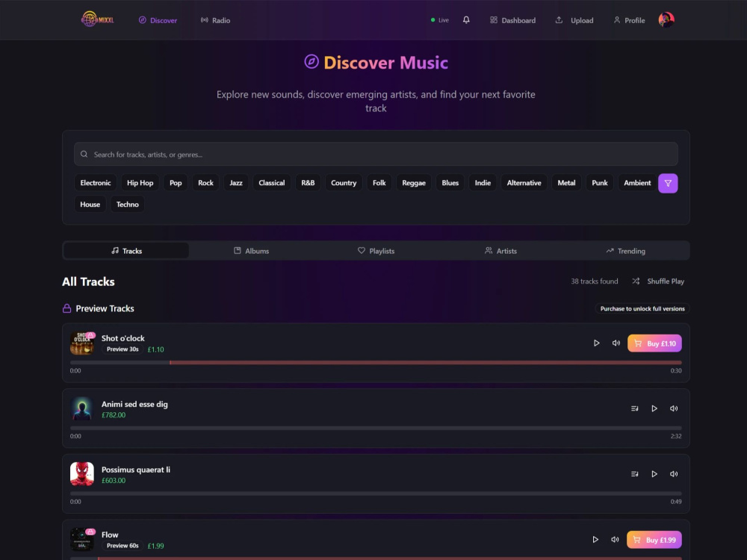Screen dimensions: 747x560
Task: Add Possimus quaerat li to queue
Action: (x=634, y=474)
